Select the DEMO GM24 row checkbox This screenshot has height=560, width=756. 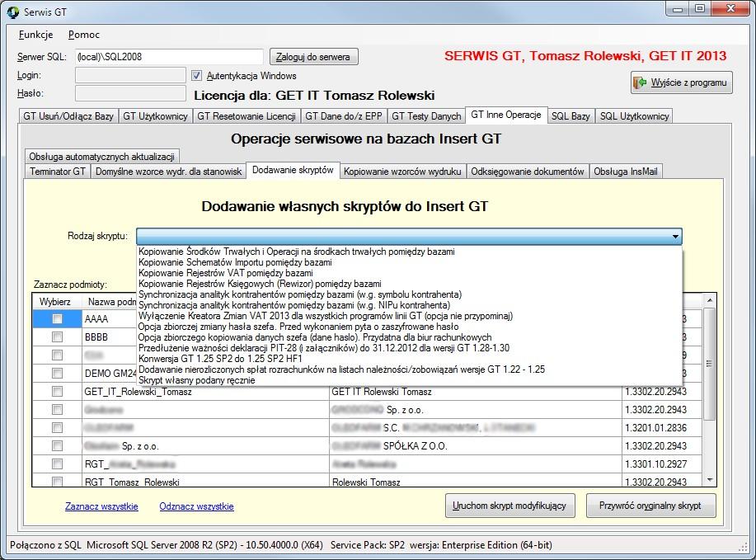(x=58, y=374)
